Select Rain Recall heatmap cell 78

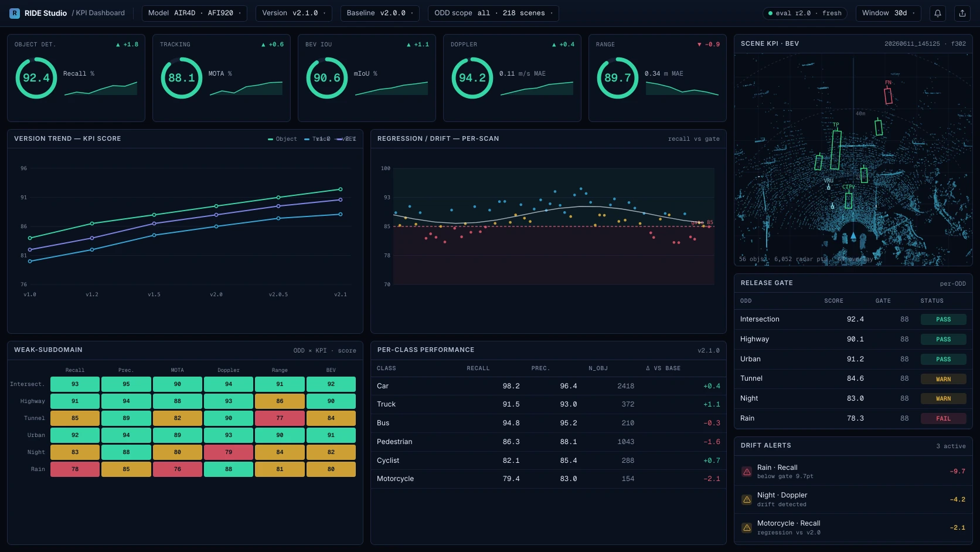75,469
